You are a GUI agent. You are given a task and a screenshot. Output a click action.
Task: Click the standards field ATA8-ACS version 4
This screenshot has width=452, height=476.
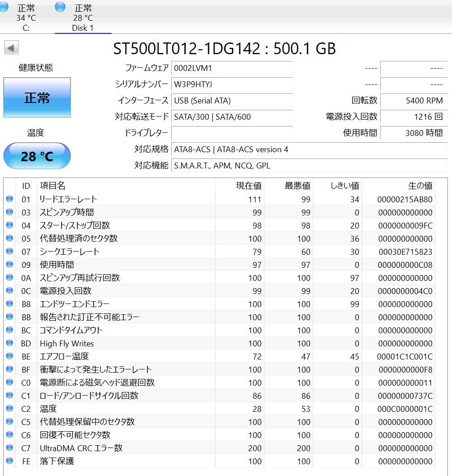click(309, 149)
